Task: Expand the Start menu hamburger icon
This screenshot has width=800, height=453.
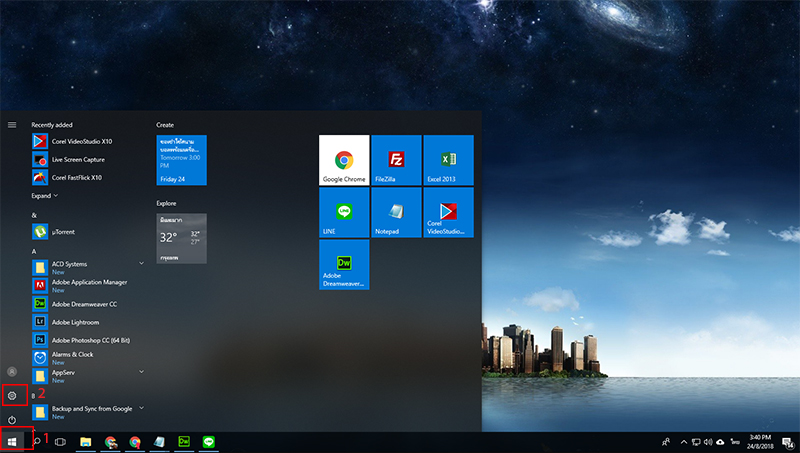Action: click(12, 124)
